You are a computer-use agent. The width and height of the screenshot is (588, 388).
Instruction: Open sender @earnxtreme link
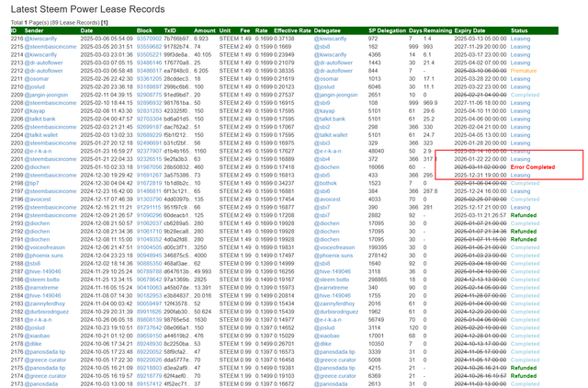41,288
